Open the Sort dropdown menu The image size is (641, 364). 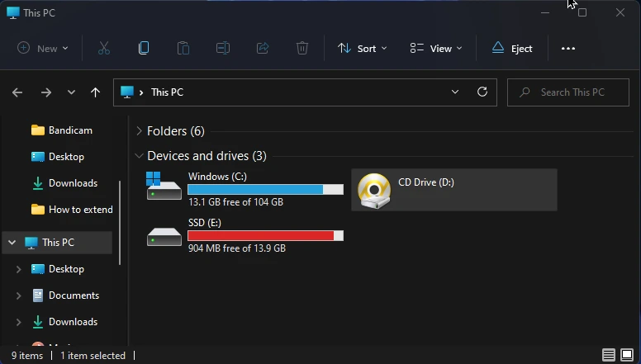pos(362,48)
